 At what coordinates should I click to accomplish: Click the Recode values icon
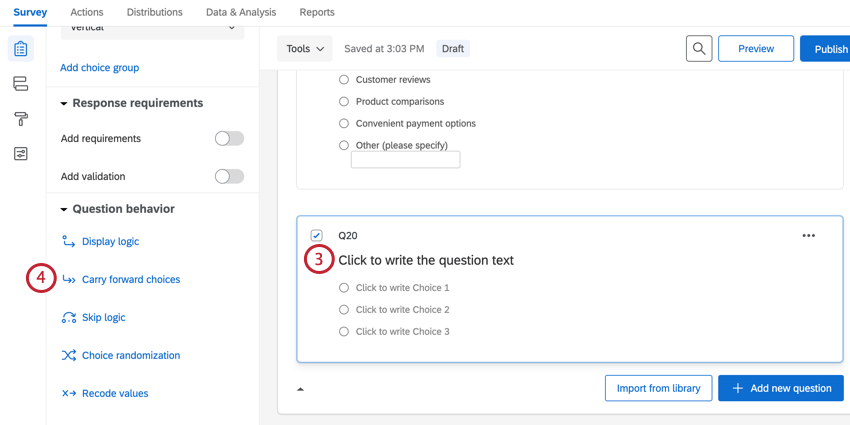click(69, 394)
